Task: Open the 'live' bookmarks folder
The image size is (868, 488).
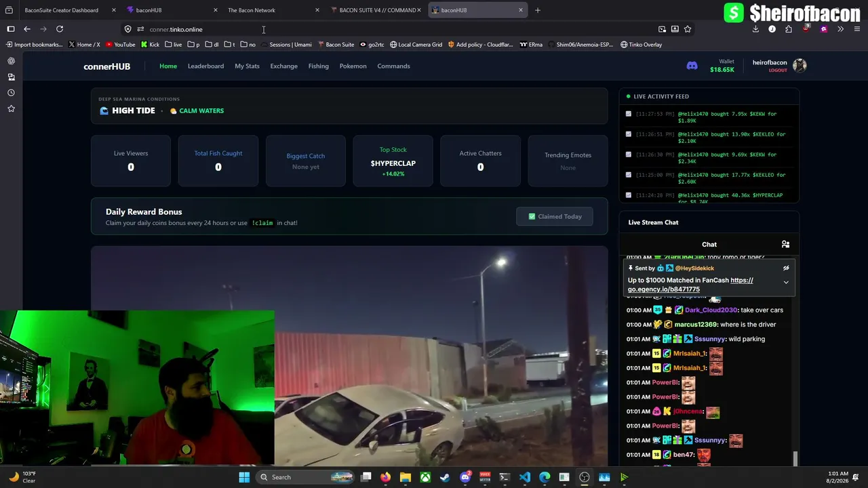Action: (x=173, y=45)
